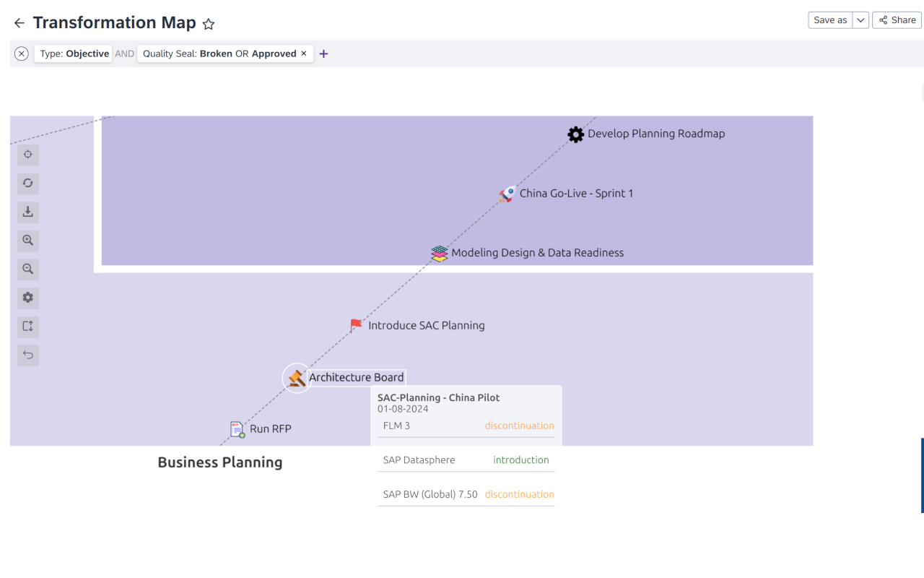
Task: Select the FLM 3 row
Action: [467, 426]
